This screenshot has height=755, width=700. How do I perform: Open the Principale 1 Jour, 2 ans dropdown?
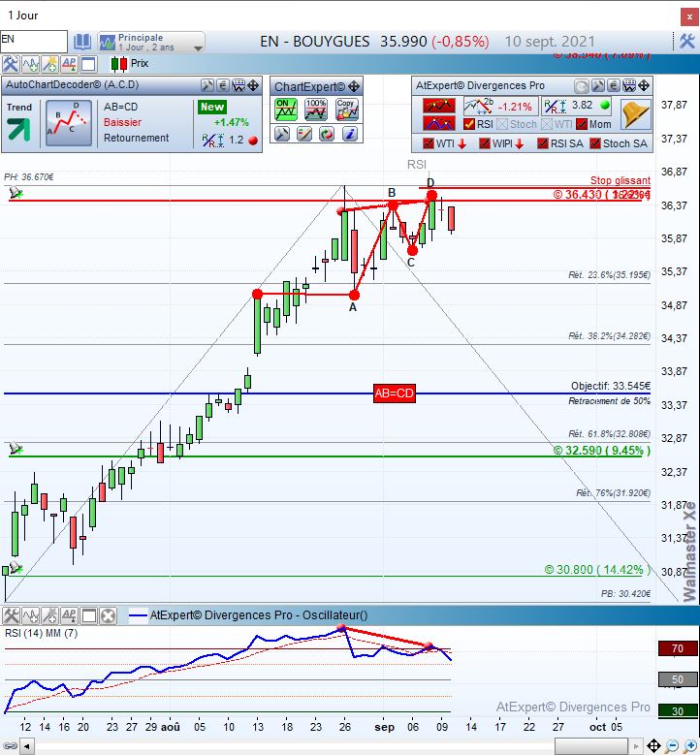click(x=151, y=42)
